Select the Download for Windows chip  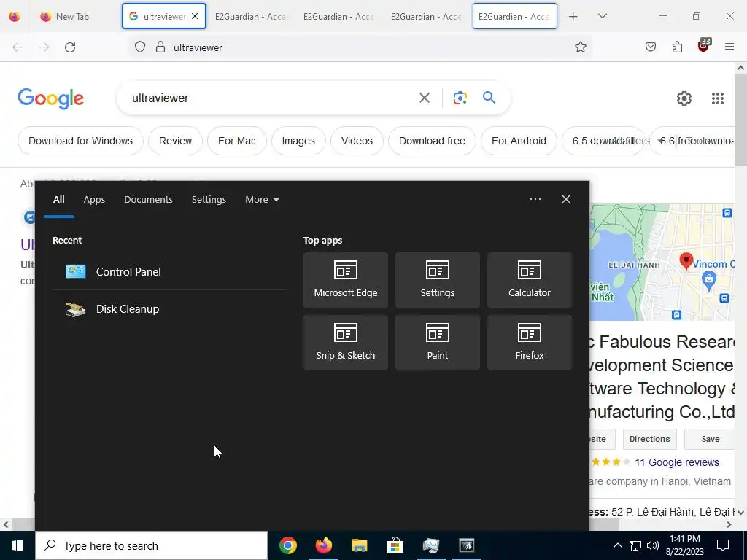pyautogui.click(x=80, y=141)
